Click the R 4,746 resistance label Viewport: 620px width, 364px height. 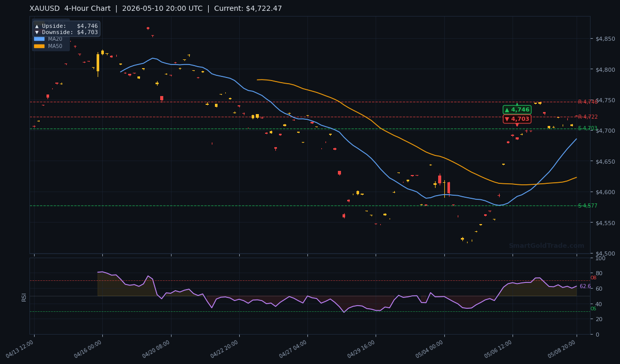[587, 102]
